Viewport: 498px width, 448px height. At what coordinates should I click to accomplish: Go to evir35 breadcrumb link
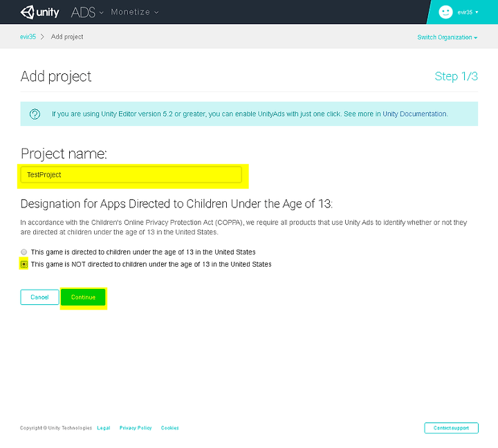coord(28,37)
